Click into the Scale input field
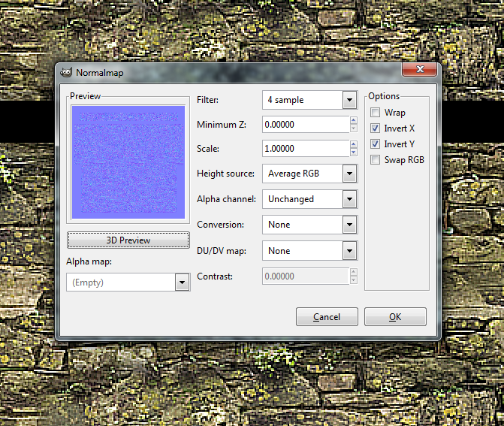 (306, 149)
